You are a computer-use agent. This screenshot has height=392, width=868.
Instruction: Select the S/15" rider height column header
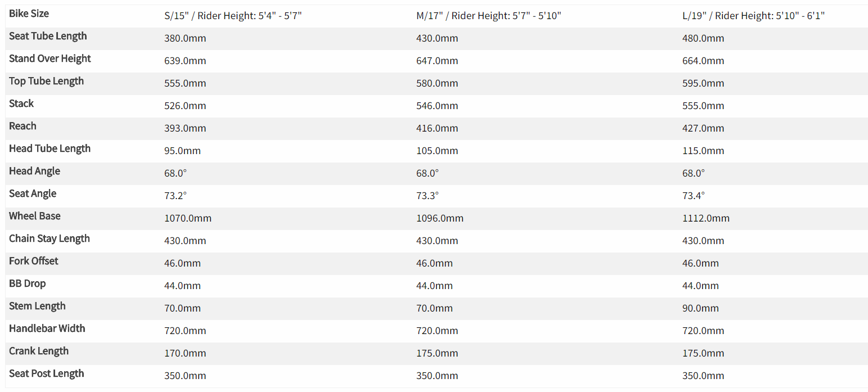click(233, 16)
